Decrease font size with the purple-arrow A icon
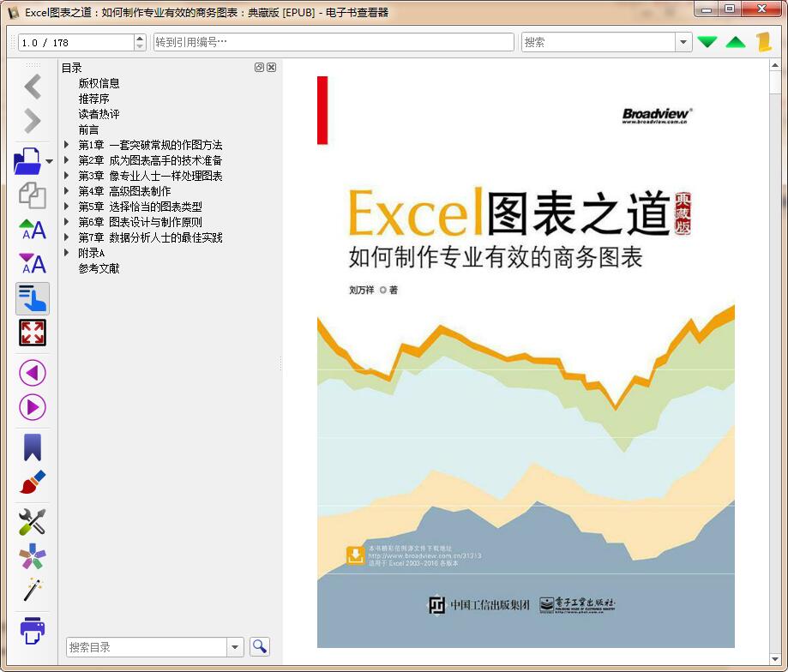 (33, 264)
